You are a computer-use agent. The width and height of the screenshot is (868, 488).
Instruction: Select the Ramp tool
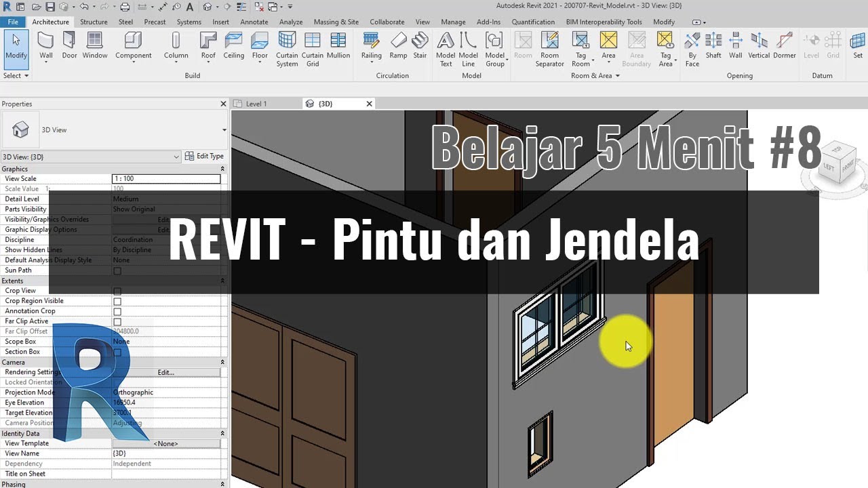pyautogui.click(x=399, y=46)
